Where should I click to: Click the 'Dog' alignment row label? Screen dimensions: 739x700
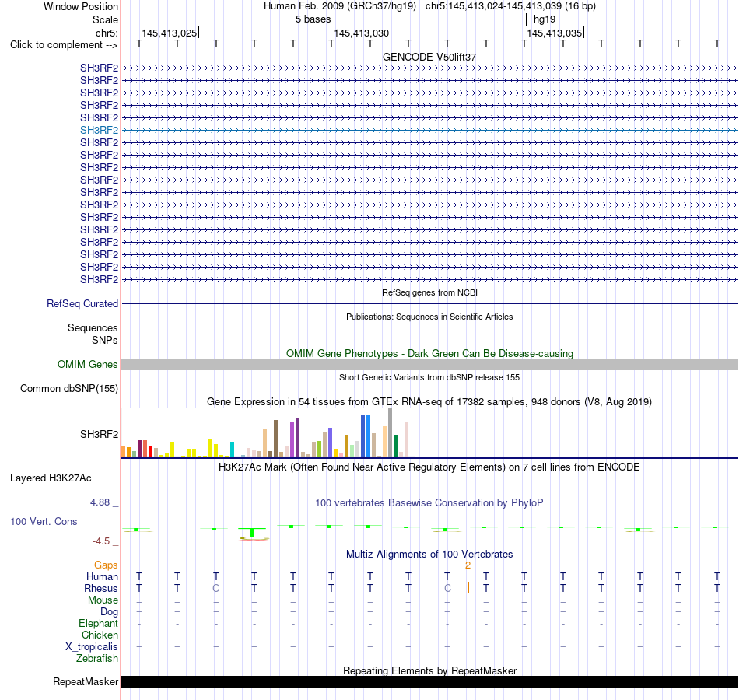[x=109, y=612]
